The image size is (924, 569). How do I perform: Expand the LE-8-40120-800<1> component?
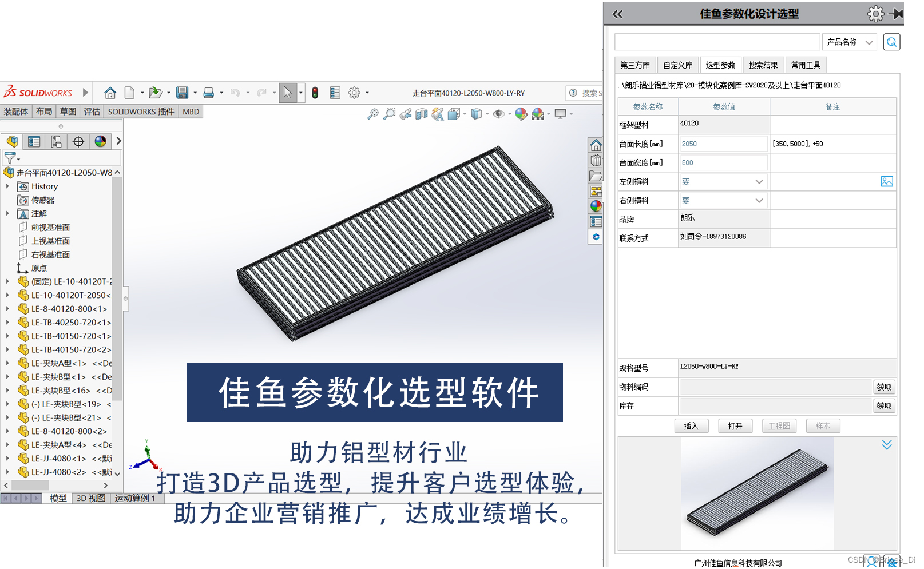click(x=7, y=309)
